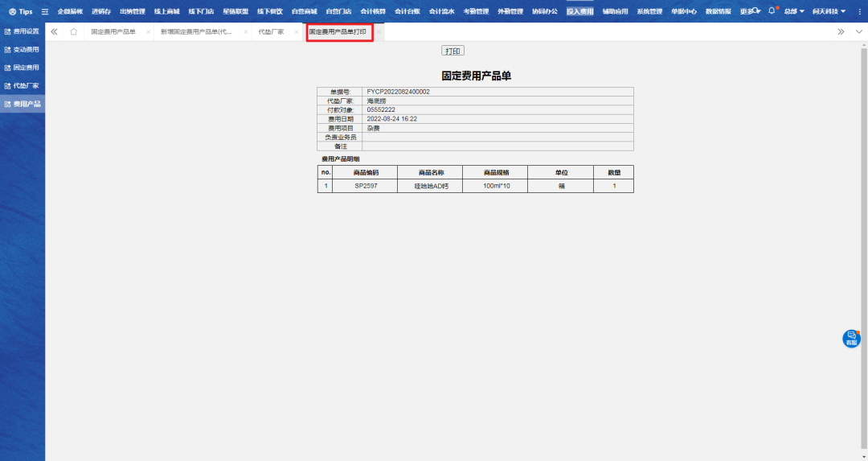The image size is (868, 461).
Task: Open the notification bell
Action: (772, 11)
